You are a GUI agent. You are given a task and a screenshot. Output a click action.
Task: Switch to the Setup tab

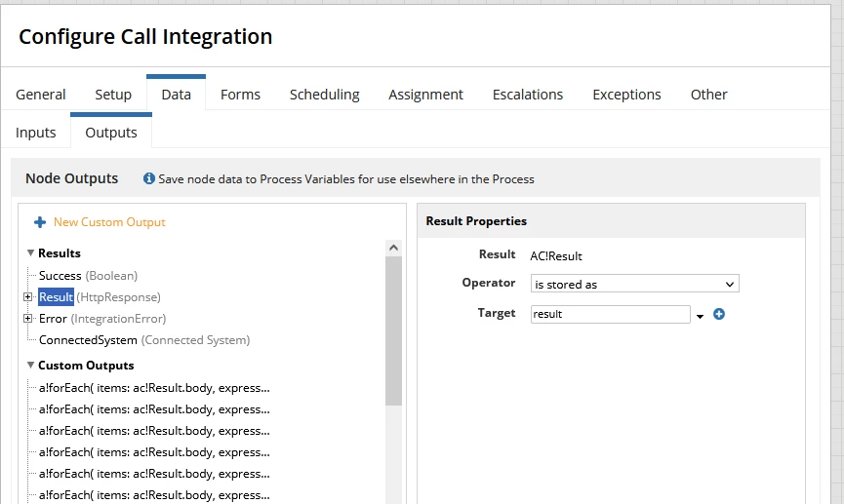(113, 95)
